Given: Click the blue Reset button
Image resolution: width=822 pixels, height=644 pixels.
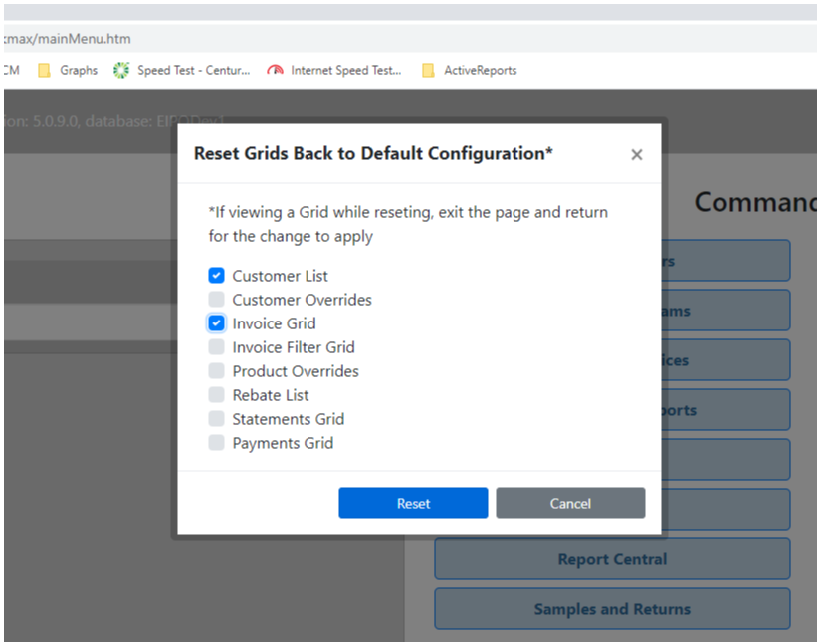Looking at the screenshot, I should (x=413, y=503).
